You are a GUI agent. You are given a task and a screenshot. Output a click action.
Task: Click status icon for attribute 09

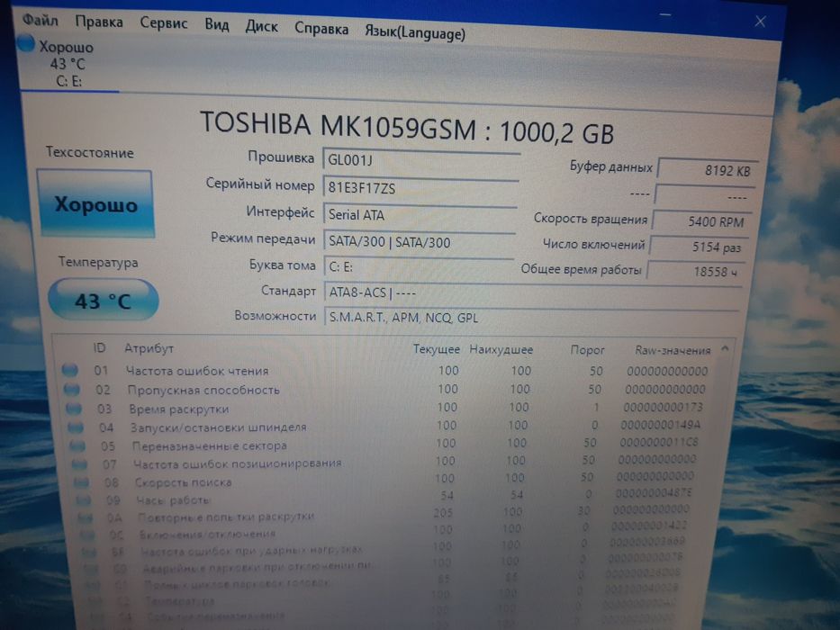tap(84, 499)
